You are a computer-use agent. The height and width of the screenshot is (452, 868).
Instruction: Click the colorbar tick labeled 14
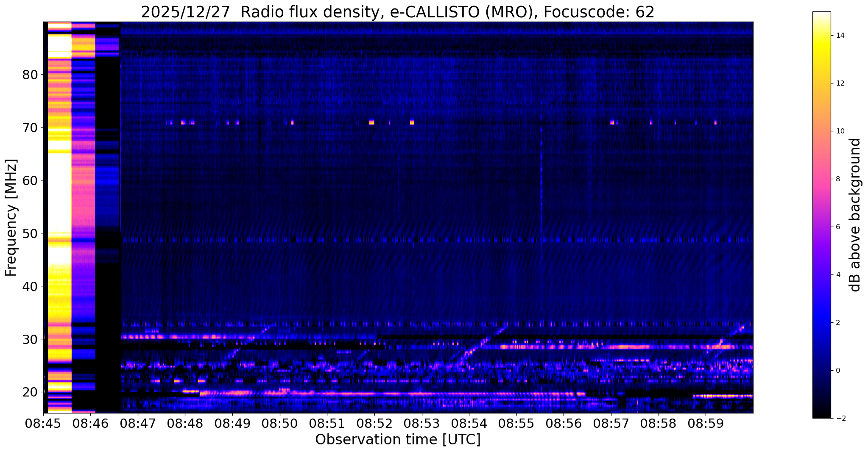point(840,36)
